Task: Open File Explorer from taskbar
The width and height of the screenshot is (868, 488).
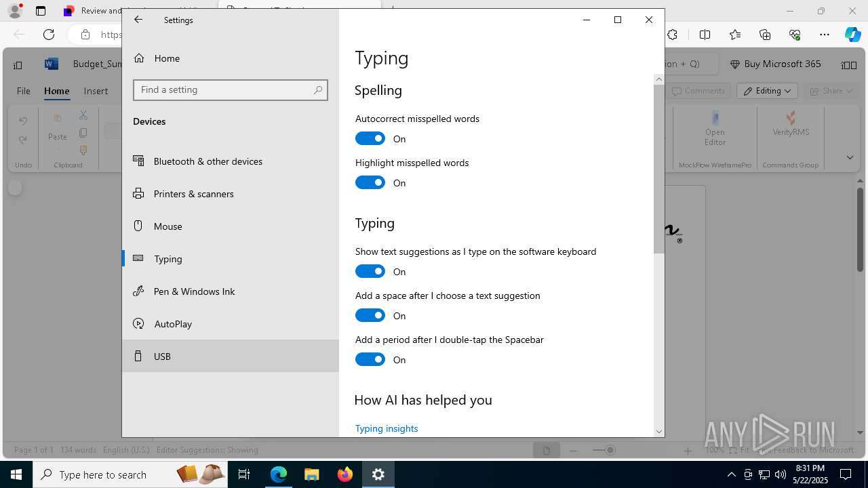Action: (311, 474)
